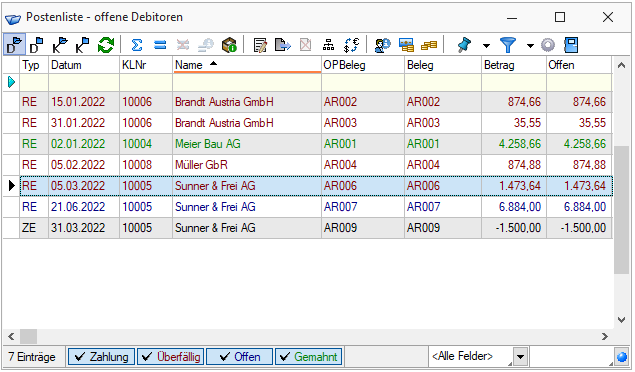Click the first K flag toolbar icon
The height and width of the screenshot is (372, 635).
click(60, 45)
